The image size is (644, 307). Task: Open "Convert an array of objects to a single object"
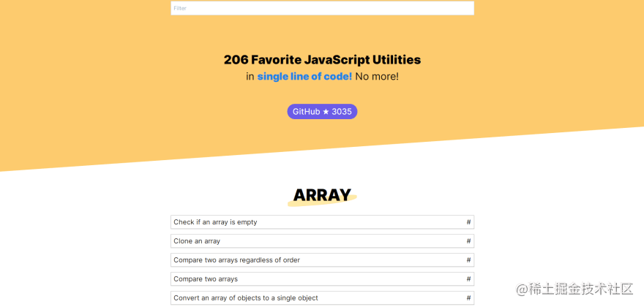click(323, 298)
